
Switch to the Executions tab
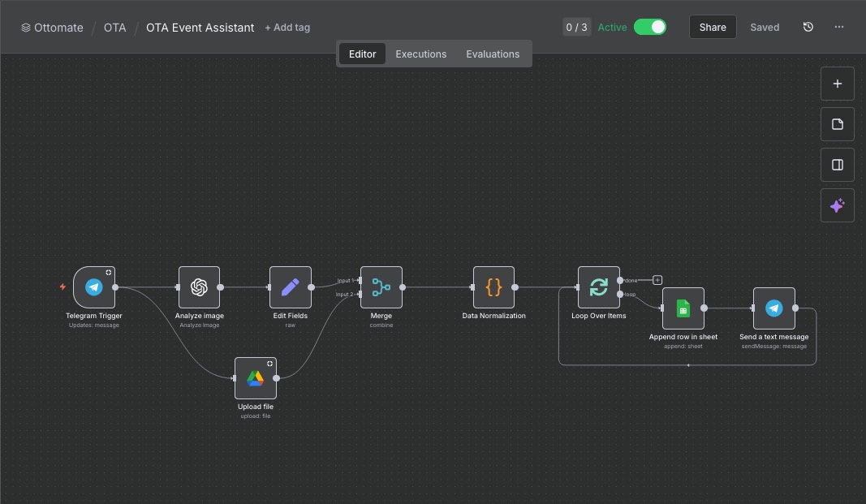click(420, 54)
